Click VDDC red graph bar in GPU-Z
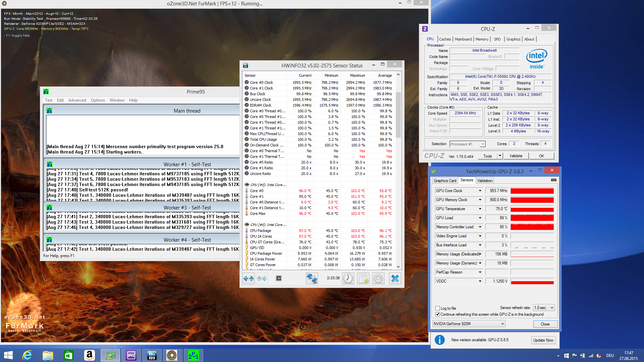Viewport: 644px width, 362px height. pos(532,282)
